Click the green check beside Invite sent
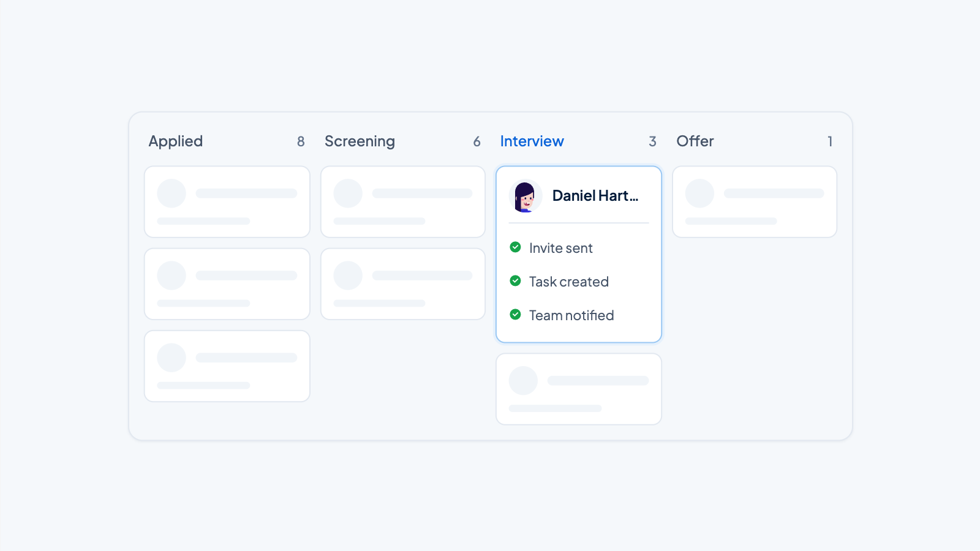Image resolution: width=980 pixels, height=551 pixels. coord(516,247)
